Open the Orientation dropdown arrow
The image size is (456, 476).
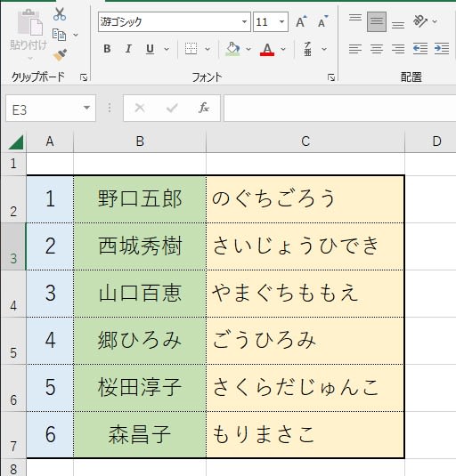coord(435,21)
